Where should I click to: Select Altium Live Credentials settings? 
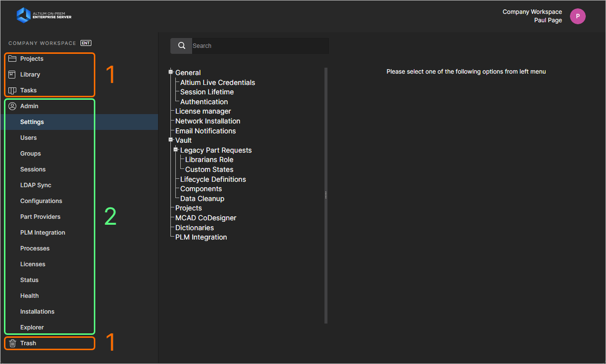(x=216, y=82)
